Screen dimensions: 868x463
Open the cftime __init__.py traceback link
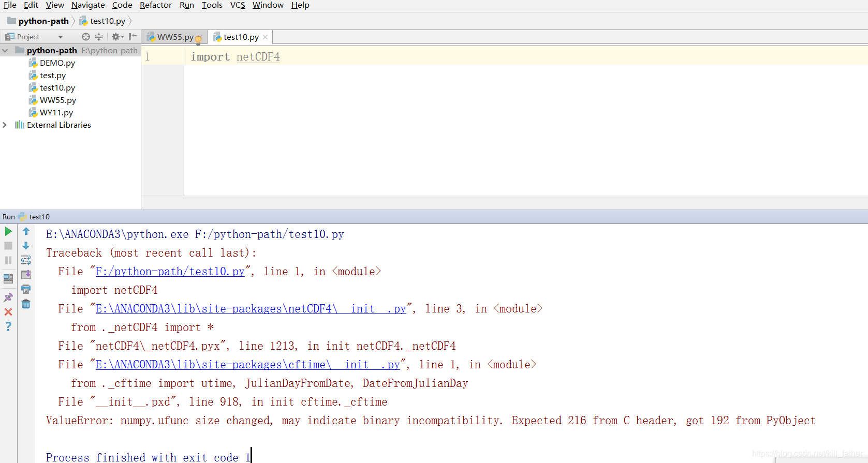(248, 365)
